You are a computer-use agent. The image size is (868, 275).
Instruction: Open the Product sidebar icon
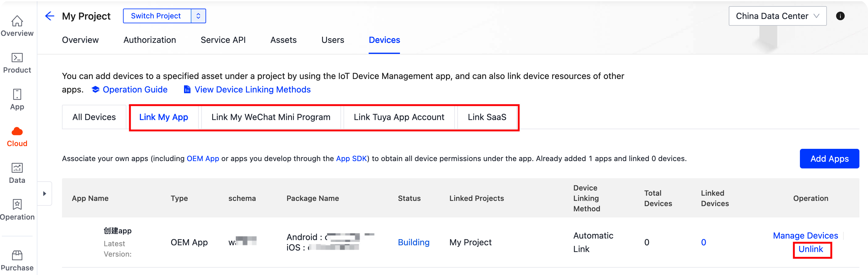click(17, 58)
